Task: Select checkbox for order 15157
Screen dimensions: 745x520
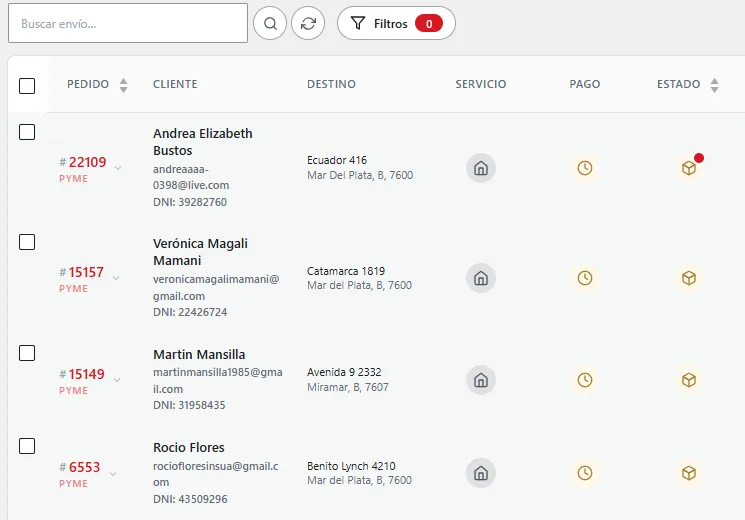Action: click(27, 242)
